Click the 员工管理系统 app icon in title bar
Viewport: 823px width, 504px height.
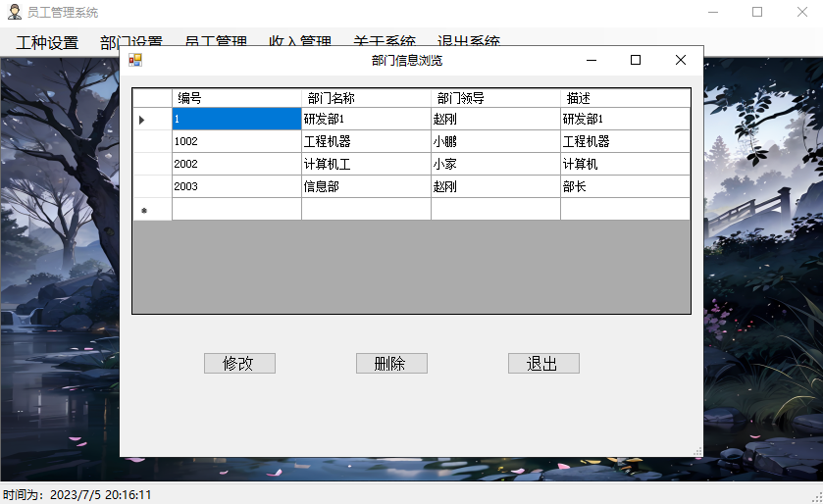tap(14, 13)
